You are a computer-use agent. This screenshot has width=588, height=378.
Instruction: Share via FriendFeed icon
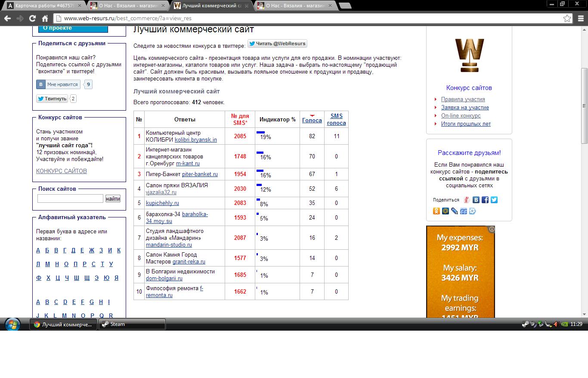coord(464,211)
